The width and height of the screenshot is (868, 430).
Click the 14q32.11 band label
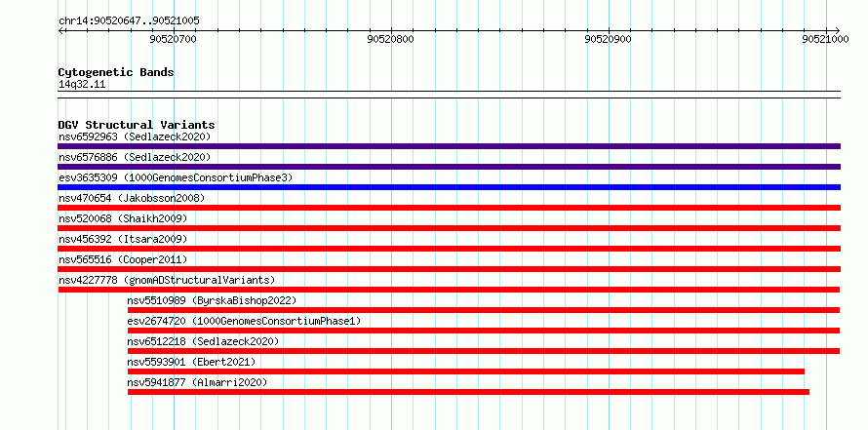(x=82, y=85)
